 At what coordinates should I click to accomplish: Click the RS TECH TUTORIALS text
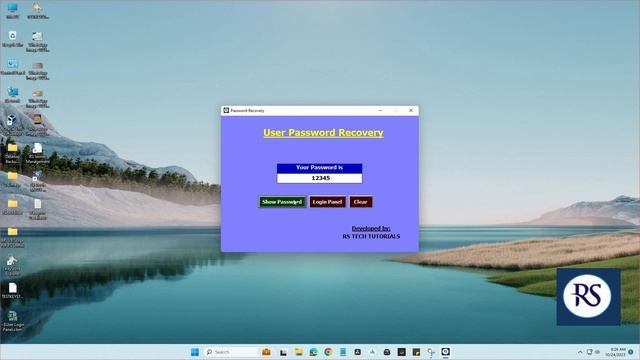[371, 236]
